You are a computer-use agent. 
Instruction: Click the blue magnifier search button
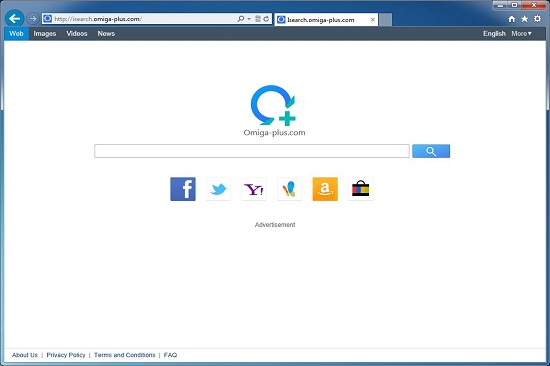[431, 151]
